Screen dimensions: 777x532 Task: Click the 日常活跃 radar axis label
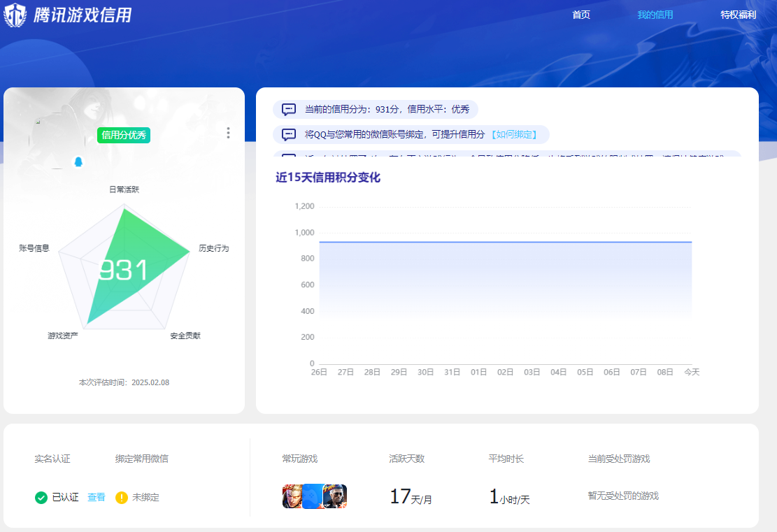(124, 189)
